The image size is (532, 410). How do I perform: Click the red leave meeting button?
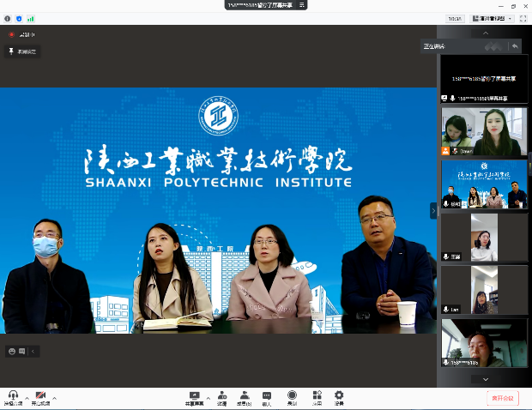click(503, 398)
